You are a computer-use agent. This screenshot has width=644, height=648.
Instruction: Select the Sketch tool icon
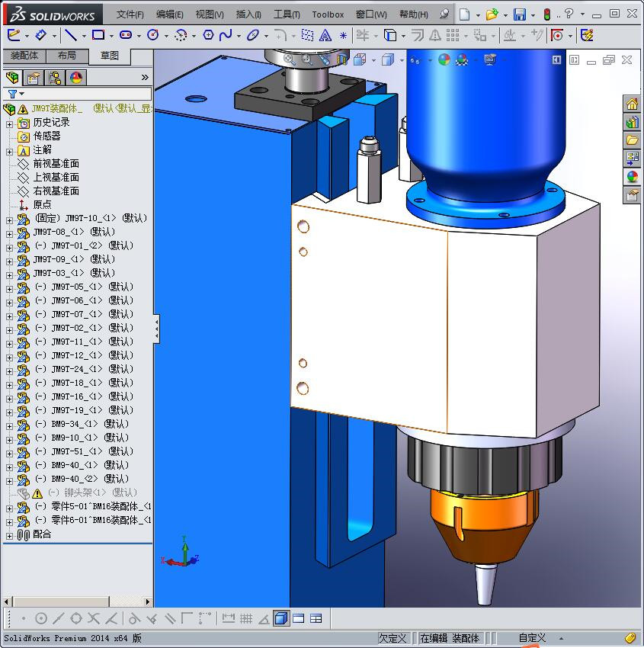(x=14, y=35)
